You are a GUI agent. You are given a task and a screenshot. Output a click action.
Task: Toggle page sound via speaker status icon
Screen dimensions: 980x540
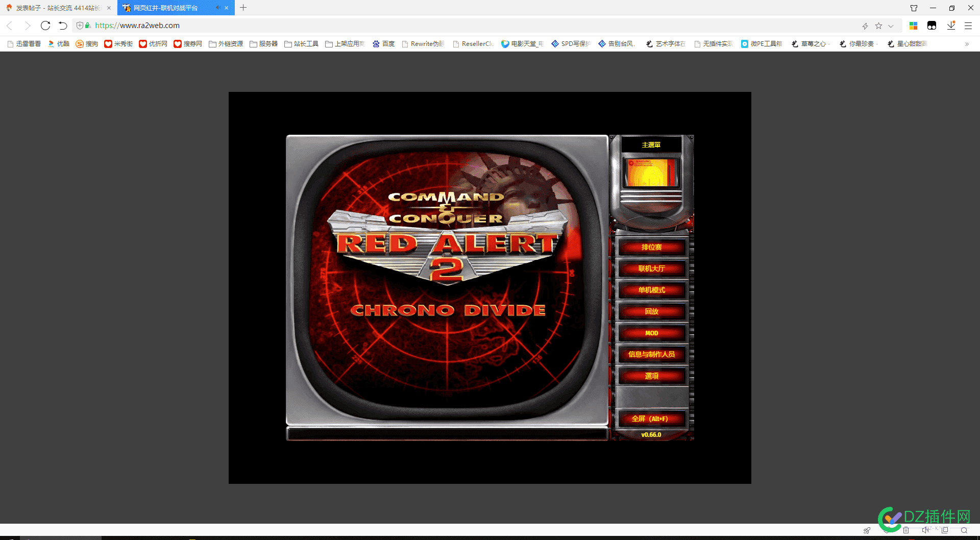coord(925,530)
